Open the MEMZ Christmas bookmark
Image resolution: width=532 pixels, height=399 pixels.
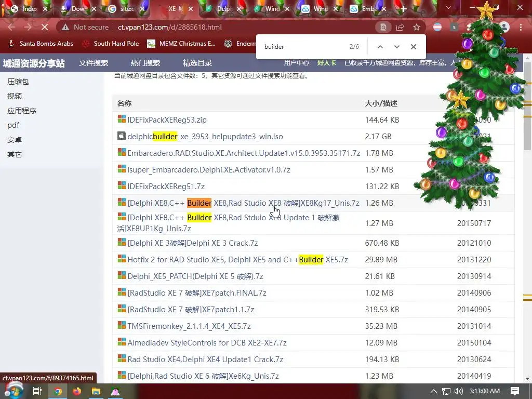point(181,44)
